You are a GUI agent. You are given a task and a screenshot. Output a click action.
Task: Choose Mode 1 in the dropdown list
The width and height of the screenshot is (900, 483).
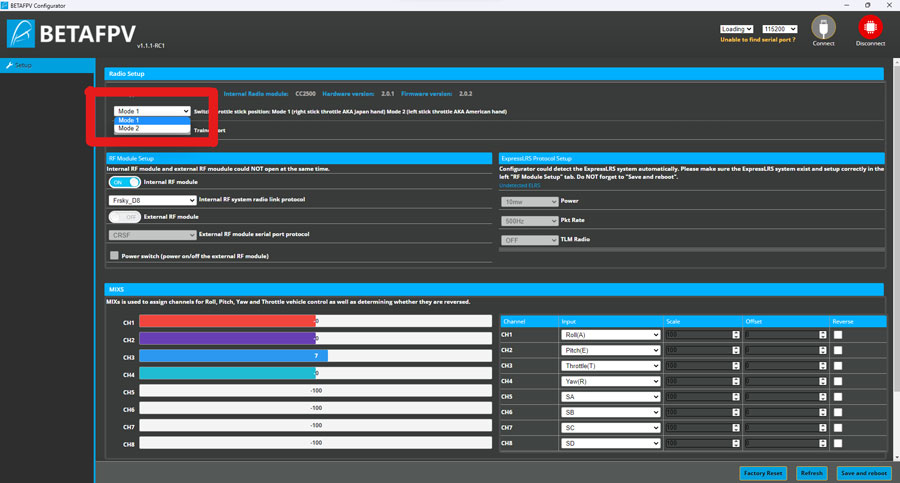(152, 121)
